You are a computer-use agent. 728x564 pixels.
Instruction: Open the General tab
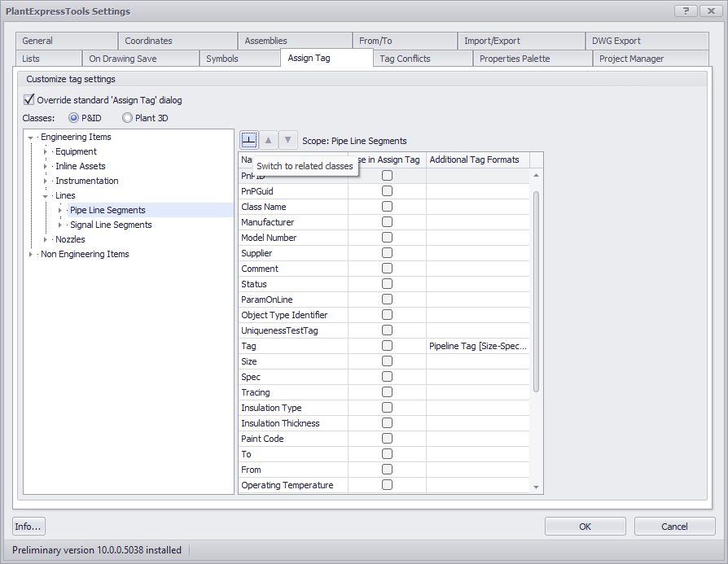coord(67,41)
